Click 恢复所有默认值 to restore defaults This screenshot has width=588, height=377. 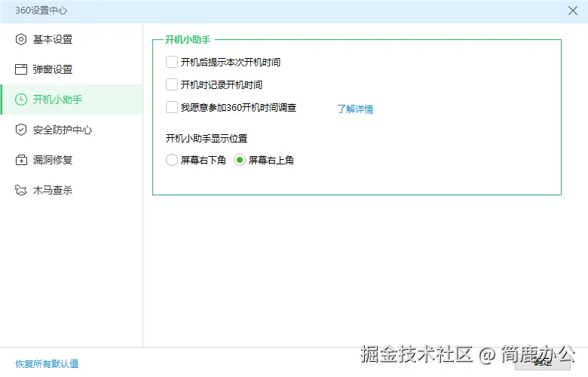tap(47, 364)
